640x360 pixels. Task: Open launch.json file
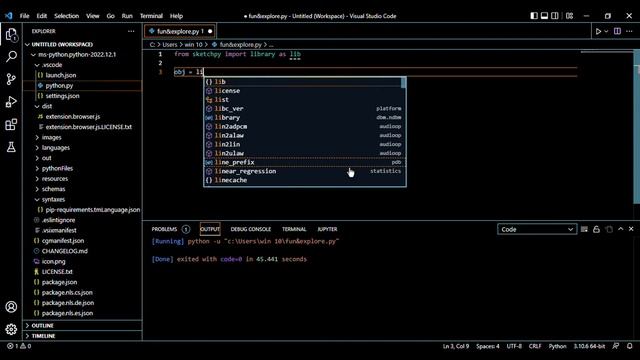(x=83, y=75)
